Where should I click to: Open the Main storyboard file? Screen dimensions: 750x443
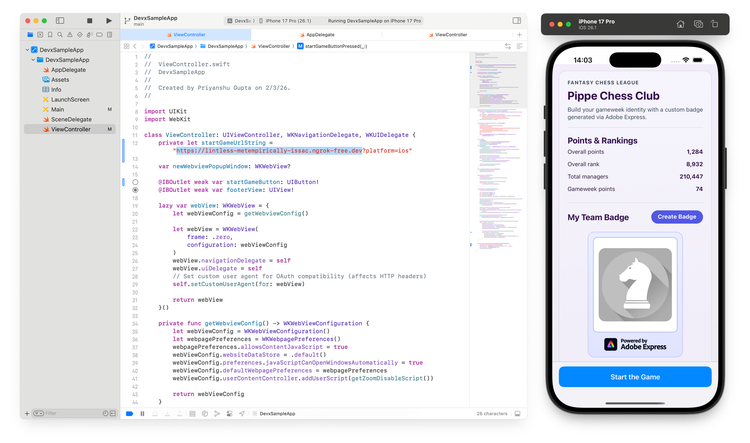pyautogui.click(x=57, y=110)
